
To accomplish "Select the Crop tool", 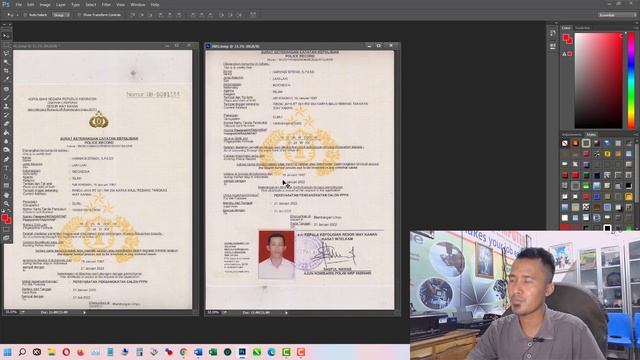I will coord(6,71).
